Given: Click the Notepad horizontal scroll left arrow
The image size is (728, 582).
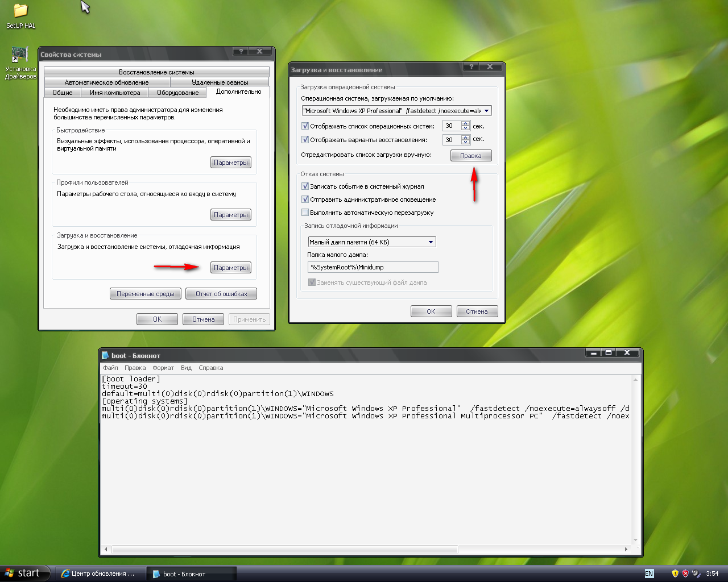Looking at the screenshot, I should coord(106,550).
